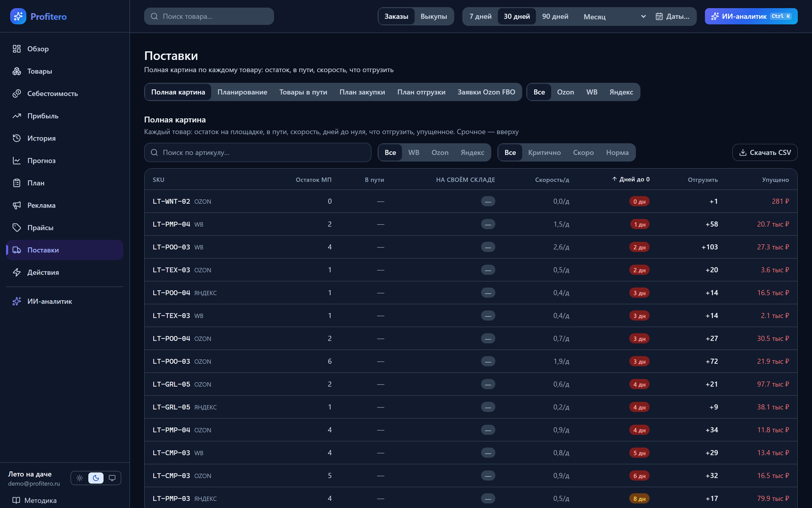Open the План закупки tab
Image resolution: width=812 pixels, height=508 pixels.
[x=362, y=92]
